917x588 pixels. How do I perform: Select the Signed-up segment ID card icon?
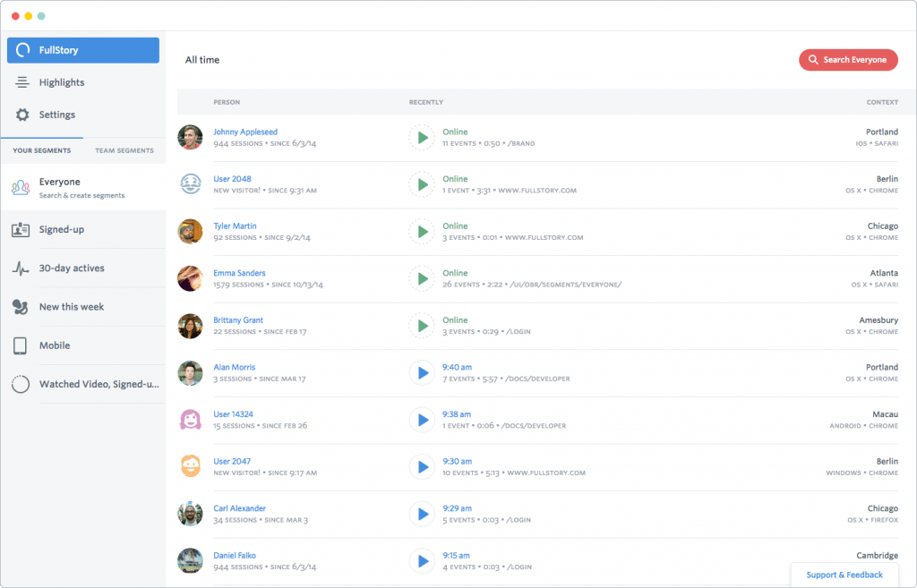20,229
